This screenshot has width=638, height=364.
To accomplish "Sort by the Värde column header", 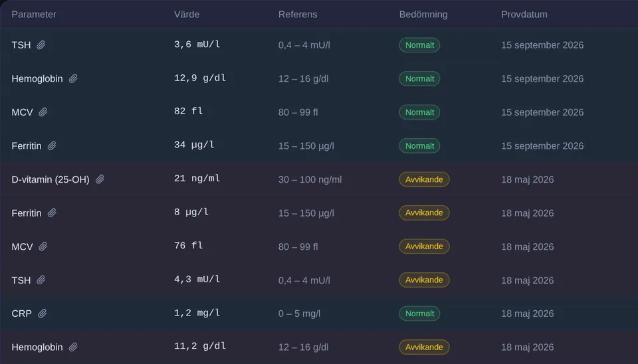I will coord(187,14).
